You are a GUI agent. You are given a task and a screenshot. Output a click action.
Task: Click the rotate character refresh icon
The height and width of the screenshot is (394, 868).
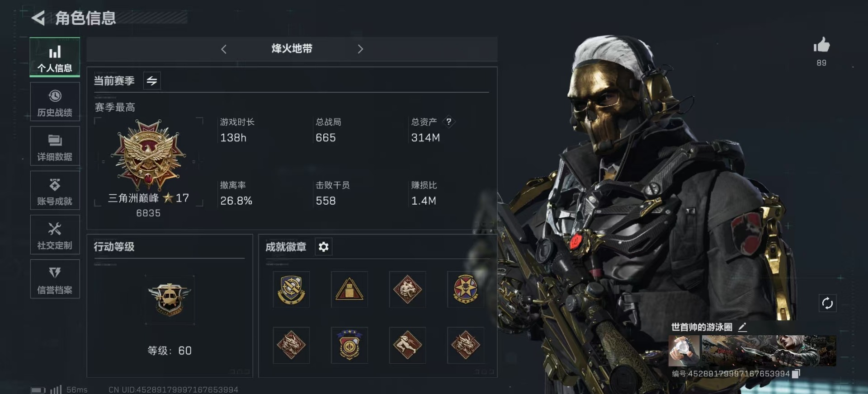point(827,303)
